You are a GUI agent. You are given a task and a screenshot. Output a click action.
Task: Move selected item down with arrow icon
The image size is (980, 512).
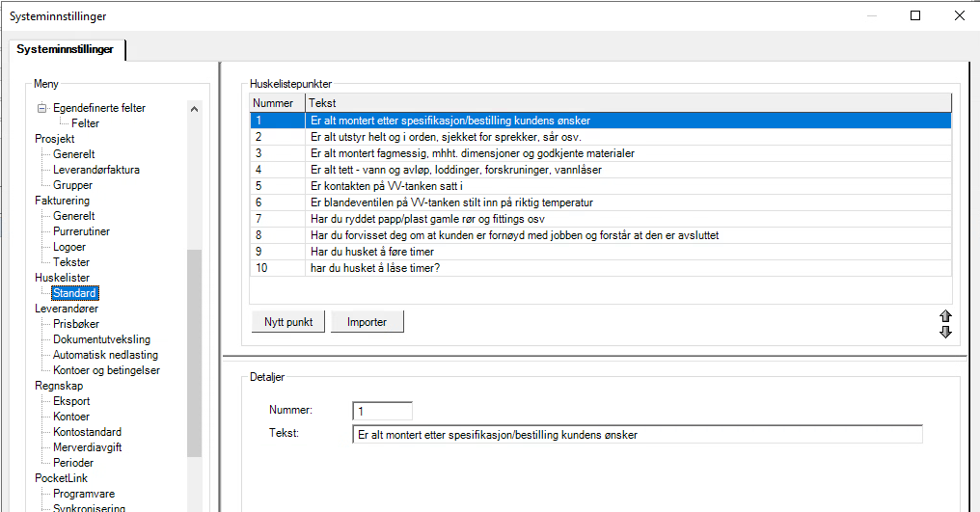point(945,332)
